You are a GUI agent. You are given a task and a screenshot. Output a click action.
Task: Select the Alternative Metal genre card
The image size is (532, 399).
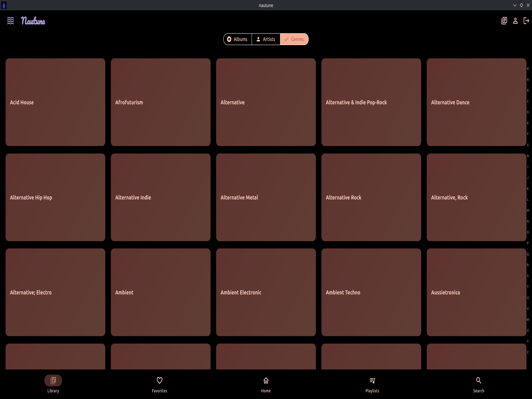point(266,197)
